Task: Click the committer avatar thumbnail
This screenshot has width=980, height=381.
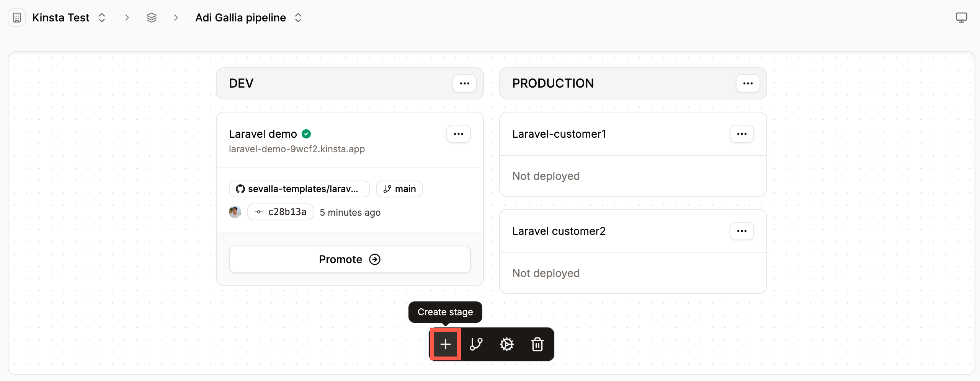Action: pos(235,212)
